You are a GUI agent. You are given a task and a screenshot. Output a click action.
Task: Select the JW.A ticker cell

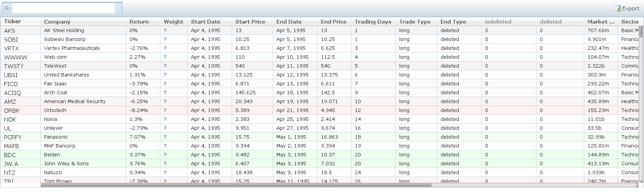click(x=21, y=164)
